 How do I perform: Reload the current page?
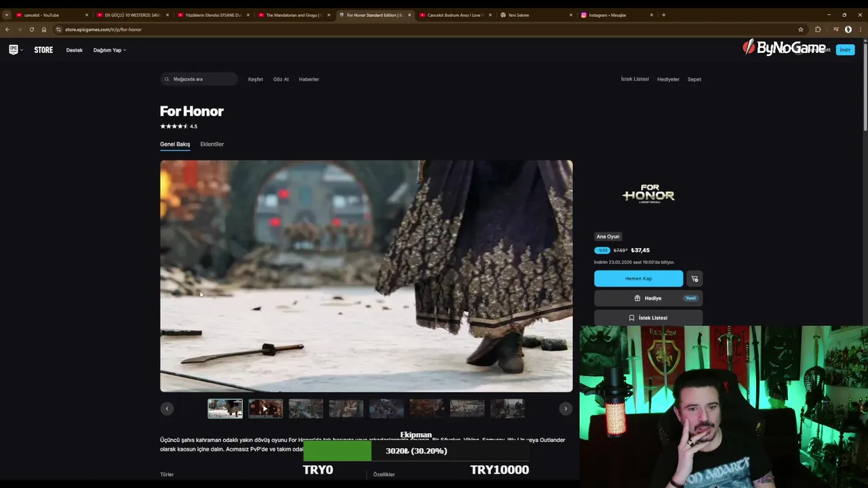coord(31,29)
